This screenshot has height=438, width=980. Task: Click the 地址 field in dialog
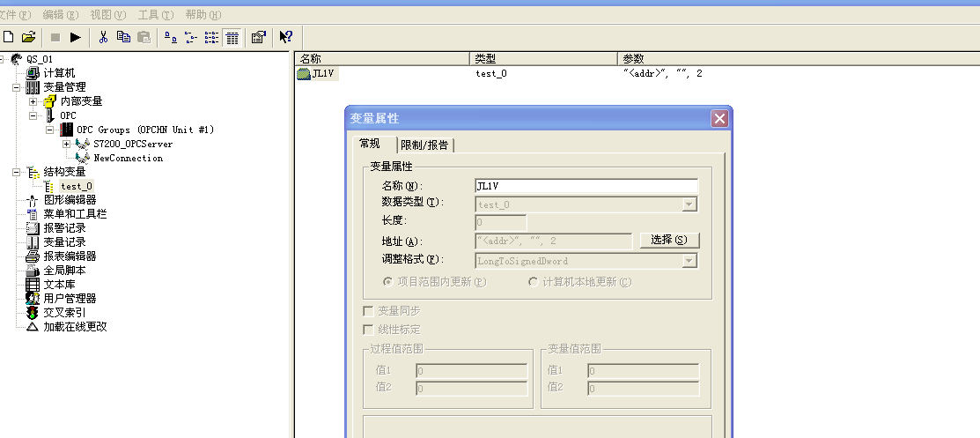(554, 241)
